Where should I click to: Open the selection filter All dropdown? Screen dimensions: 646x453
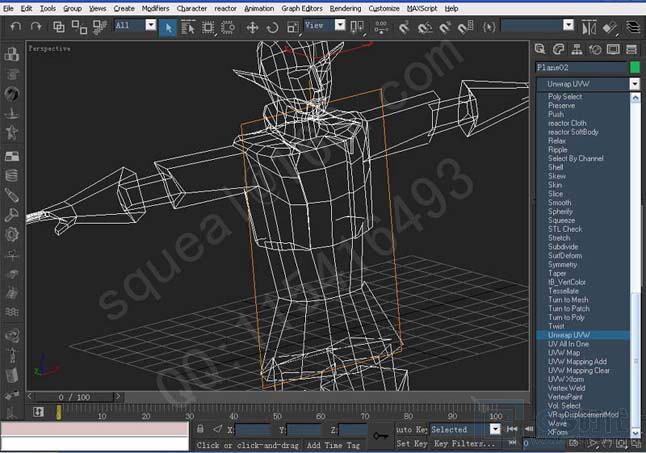(x=151, y=25)
